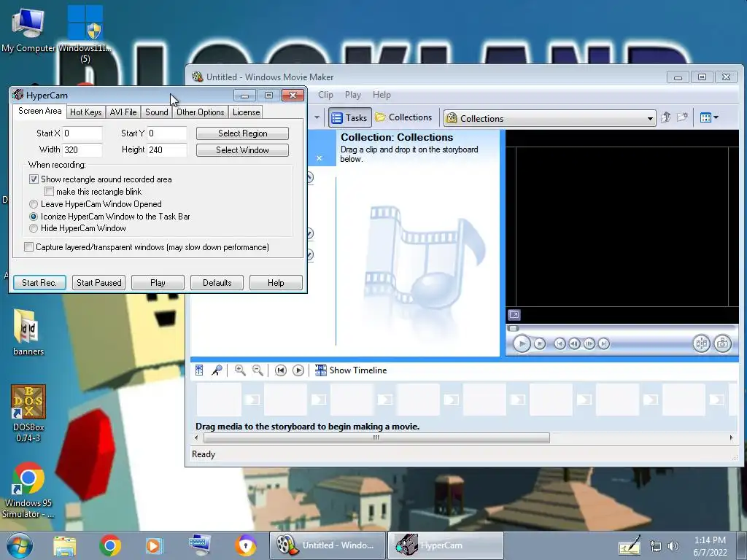Click the Start Y input field
This screenshot has height=560, width=747.
coord(167,133)
